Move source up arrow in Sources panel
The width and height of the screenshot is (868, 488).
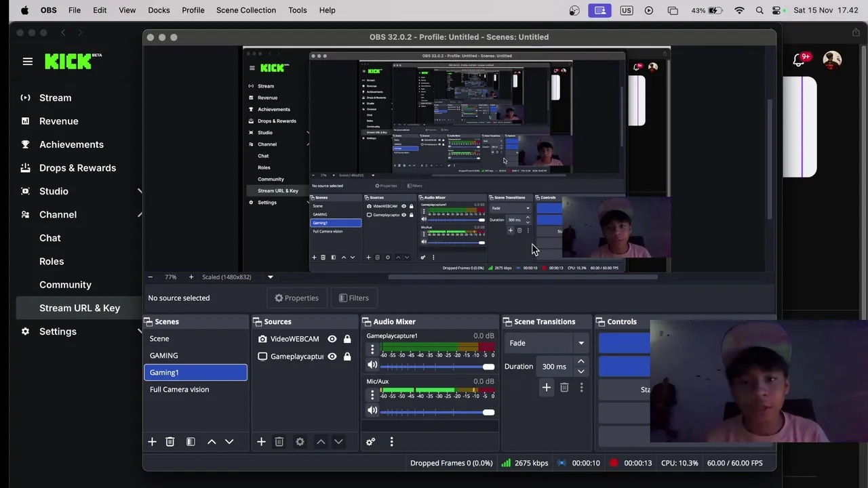321,442
